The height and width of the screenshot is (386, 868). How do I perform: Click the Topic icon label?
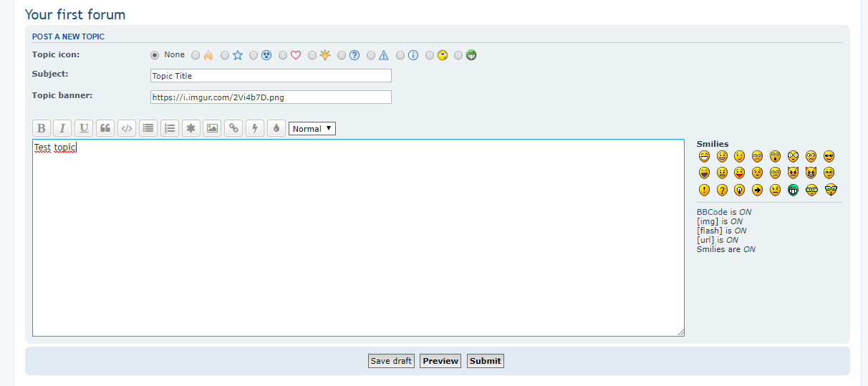pos(56,54)
